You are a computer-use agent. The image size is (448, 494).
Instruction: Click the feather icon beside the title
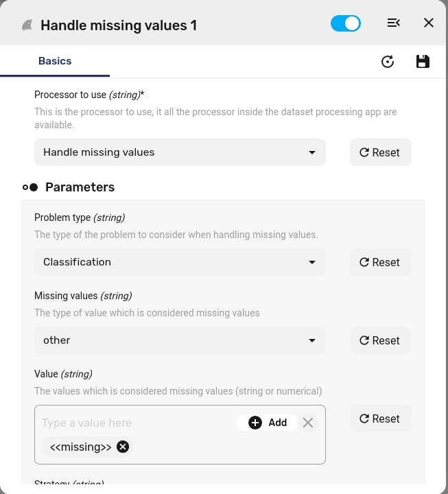pyautogui.click(x=27, y=25)
